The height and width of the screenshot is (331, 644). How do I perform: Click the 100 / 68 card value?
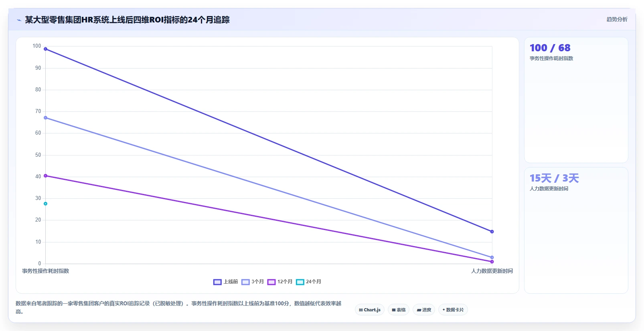[x=550, y=48]
